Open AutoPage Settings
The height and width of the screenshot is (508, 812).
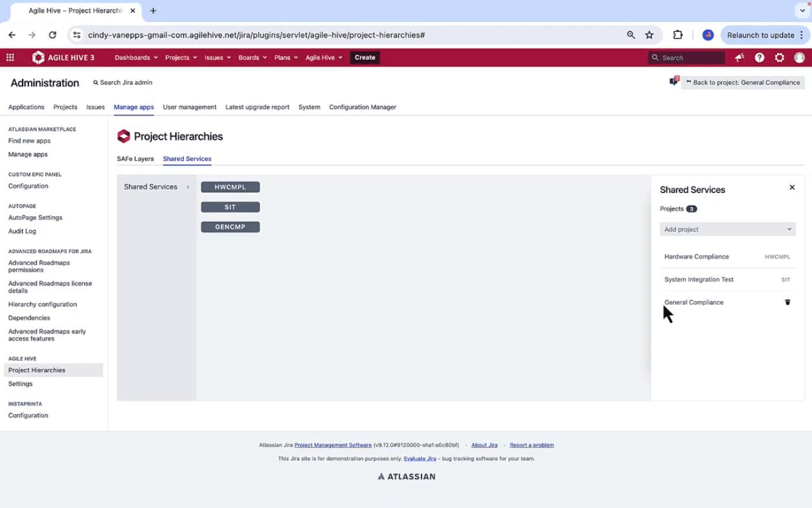tap(35, 217)
